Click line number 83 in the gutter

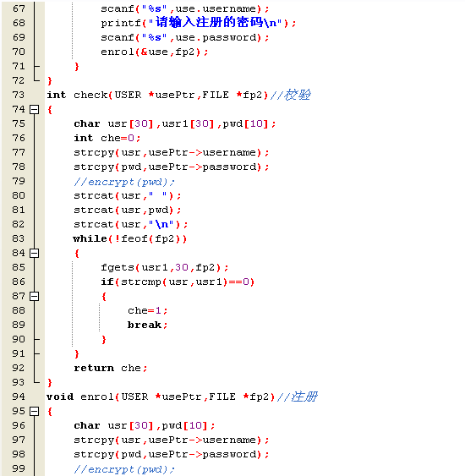click(x=19, y=238)
